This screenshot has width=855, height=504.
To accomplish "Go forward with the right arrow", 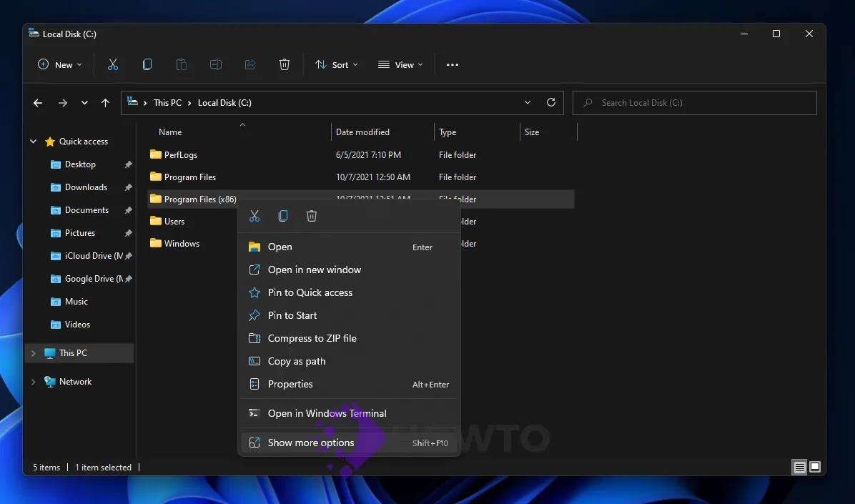I will pos(63,102).
